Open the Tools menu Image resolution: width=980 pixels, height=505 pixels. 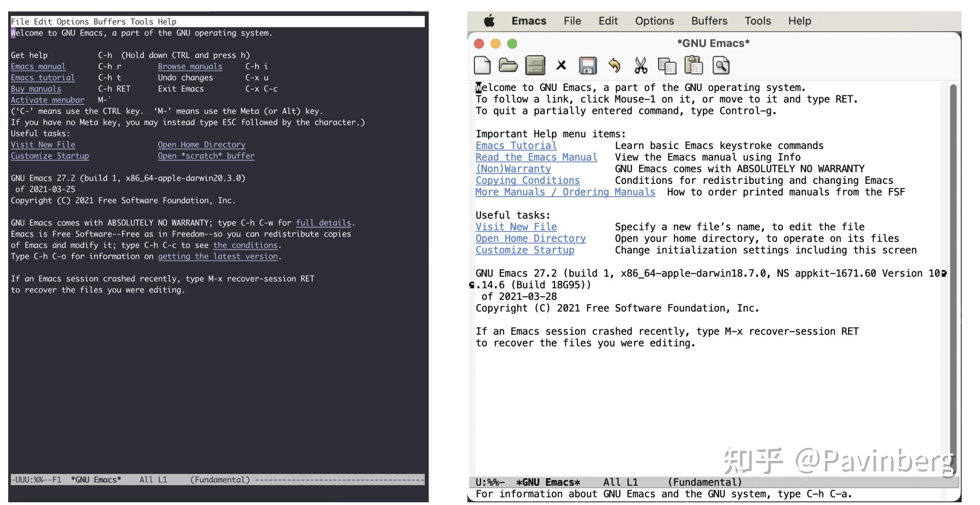757,21
